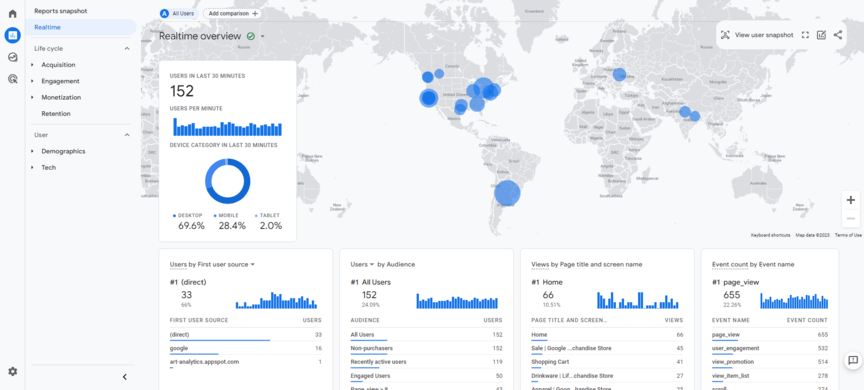Image resolution: width=864 pixels, height=390 pixels.
Task: Click the fullscreen map icon
Action: click(805, 35)
